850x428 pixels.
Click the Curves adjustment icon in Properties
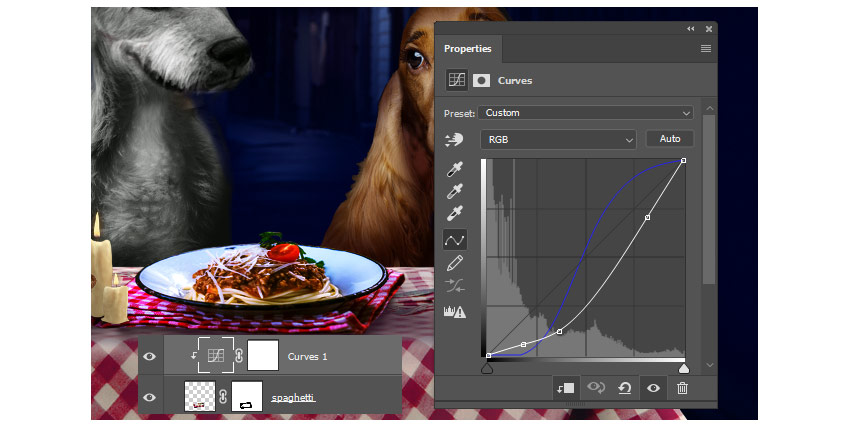coord(456,80)
